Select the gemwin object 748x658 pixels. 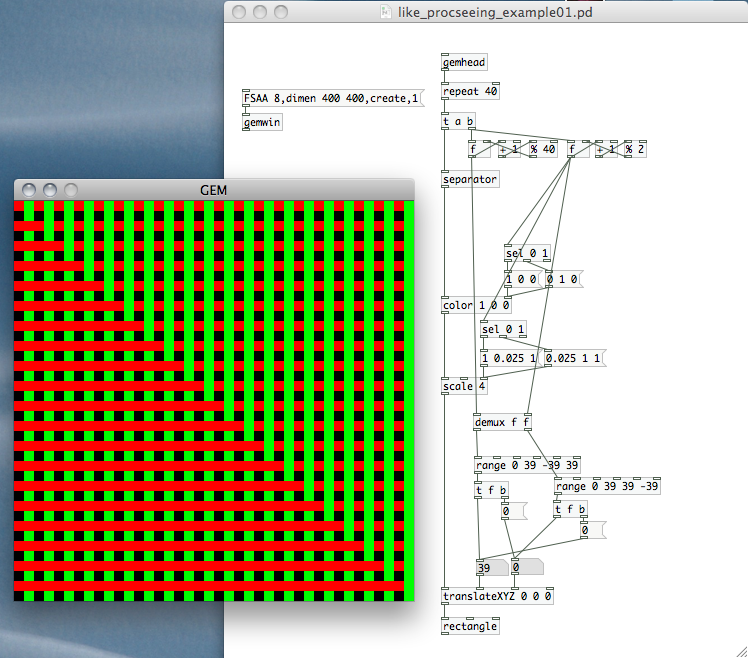262,122
